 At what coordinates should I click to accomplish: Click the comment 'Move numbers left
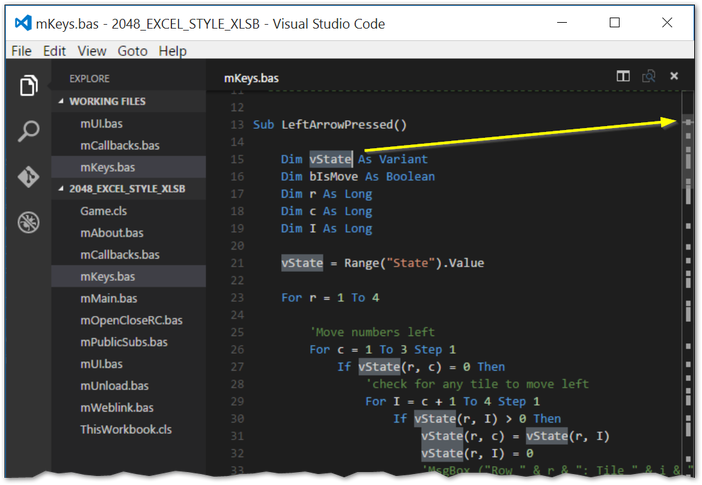(x=372, y=332)
